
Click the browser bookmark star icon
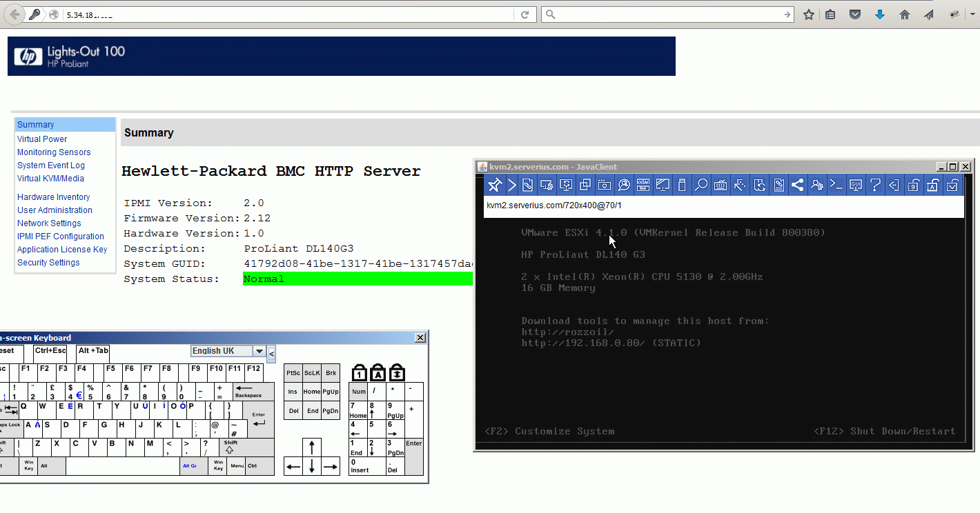[x=809, y=14]
